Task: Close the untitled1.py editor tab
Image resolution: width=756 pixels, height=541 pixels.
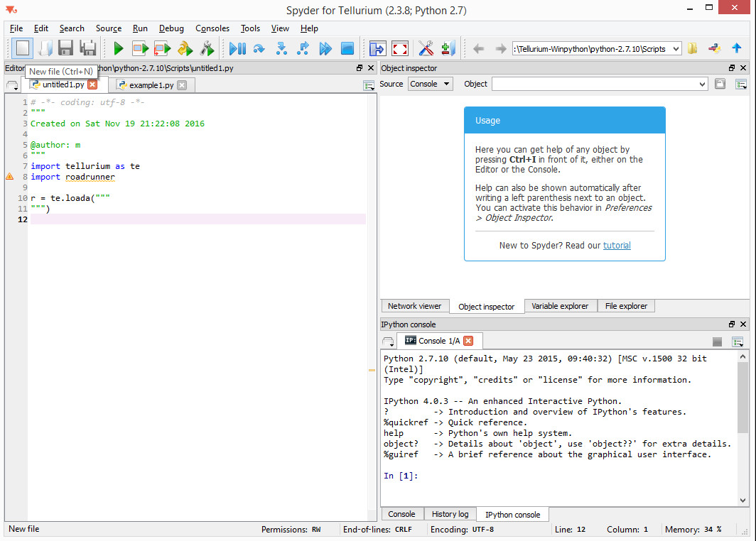Action: click(92, 84)
